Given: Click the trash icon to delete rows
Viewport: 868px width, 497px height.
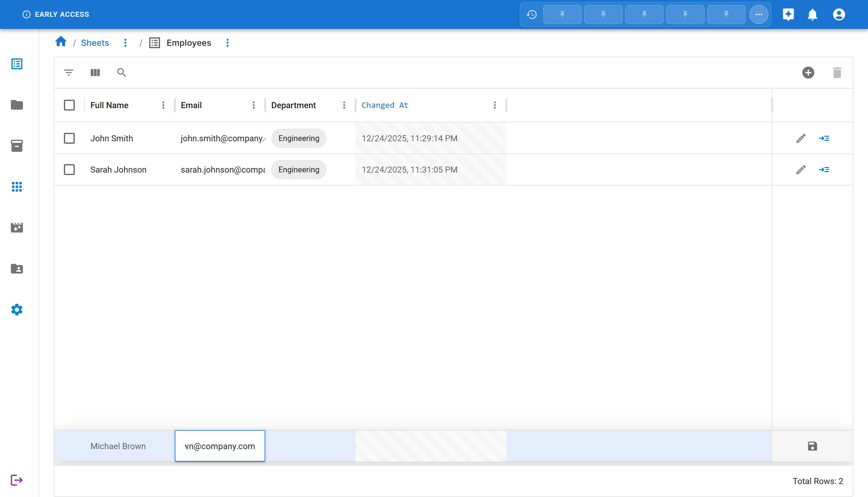Looking at the screenshot, I should click(x=837, y=73).
